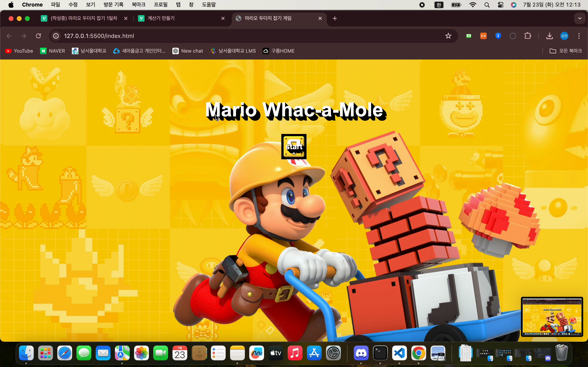Click the screenshot preview thumbnail

point(552,316)
